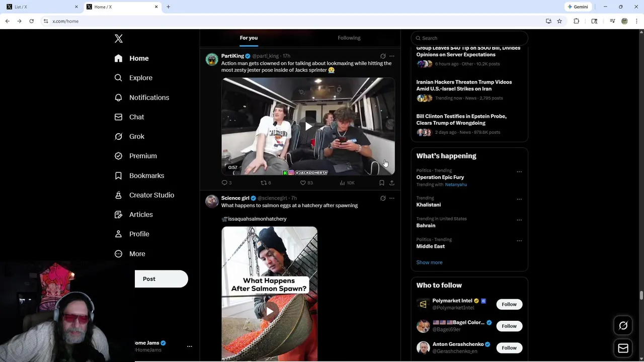Like the PartiKing post
This screenshot has width=644, height=362.
point(306,183)
